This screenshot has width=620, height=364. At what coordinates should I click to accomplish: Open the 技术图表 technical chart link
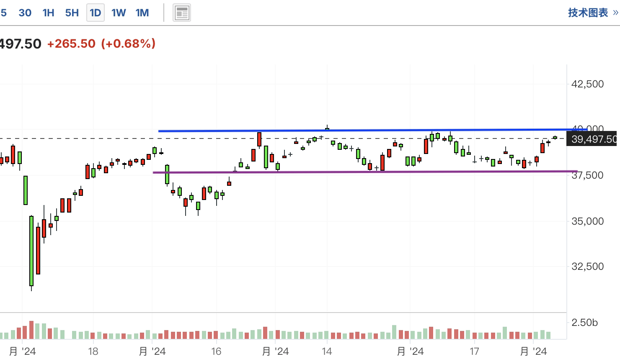click(593, 13)
